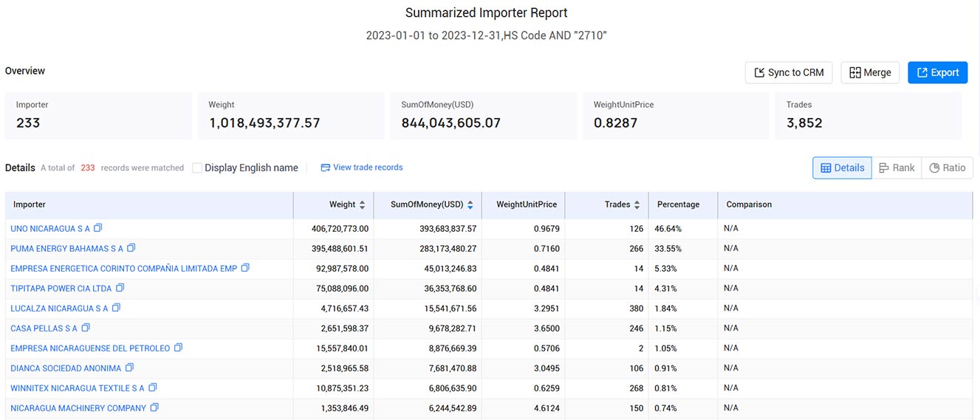Select trades count 380 cell
The width and height of the screenshot is (980, 420).
click(636, 309)
